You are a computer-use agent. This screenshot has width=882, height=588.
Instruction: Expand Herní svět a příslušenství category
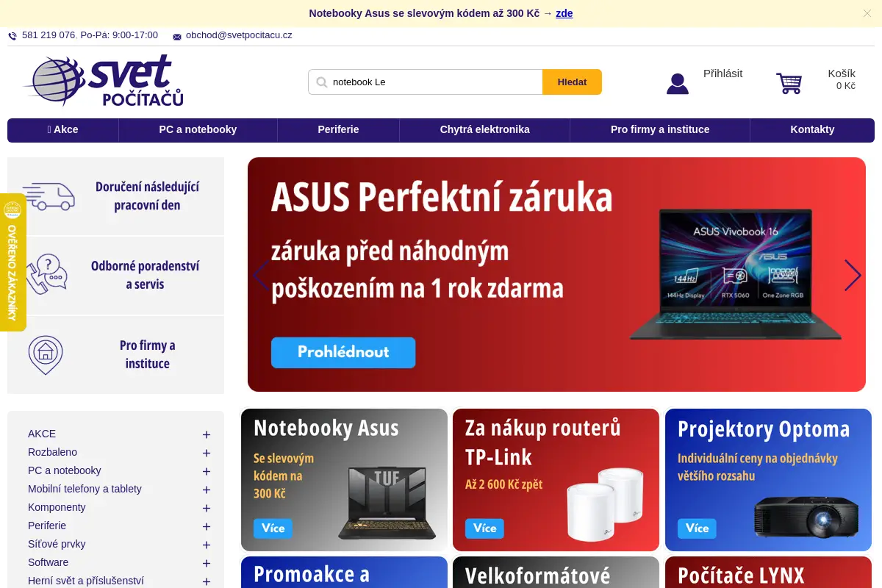click(207, 581)
